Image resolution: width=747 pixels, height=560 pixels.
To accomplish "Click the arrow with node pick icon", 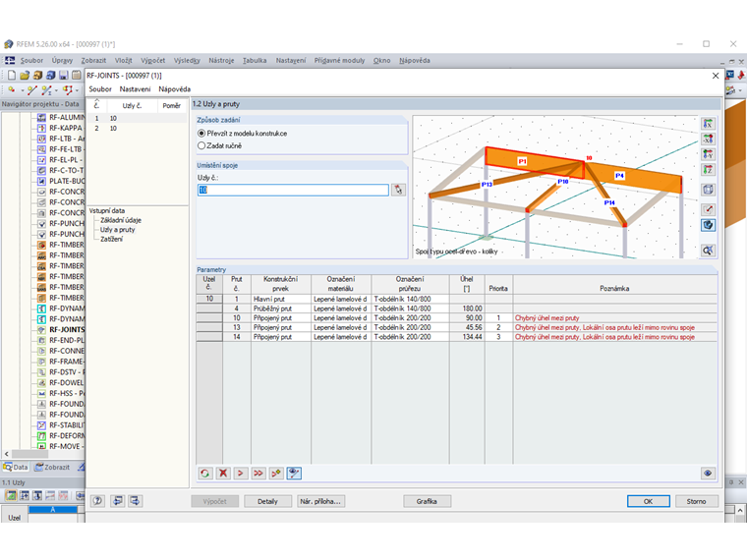I will point(276,474).
